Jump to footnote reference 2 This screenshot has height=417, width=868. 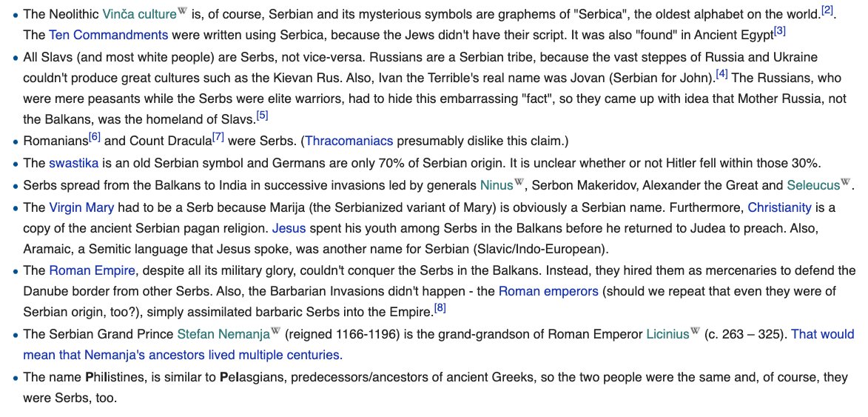click(x=828, y=9)
